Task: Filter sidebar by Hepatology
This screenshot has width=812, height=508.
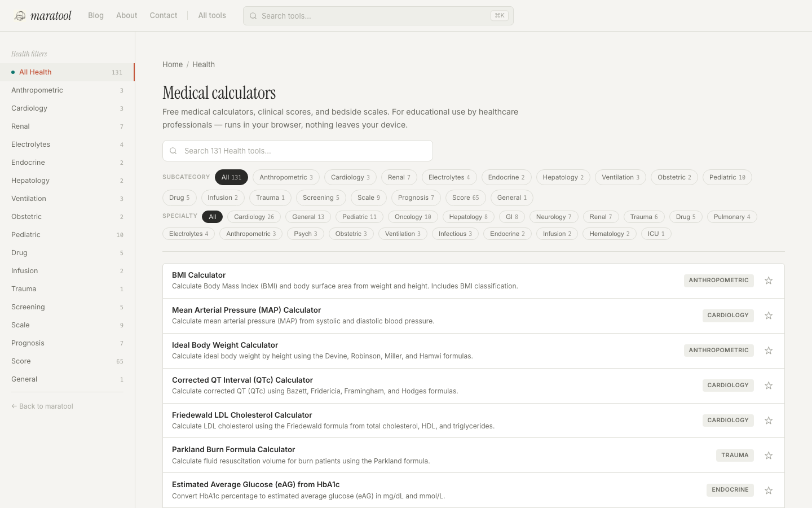Action: pos(67,181)
